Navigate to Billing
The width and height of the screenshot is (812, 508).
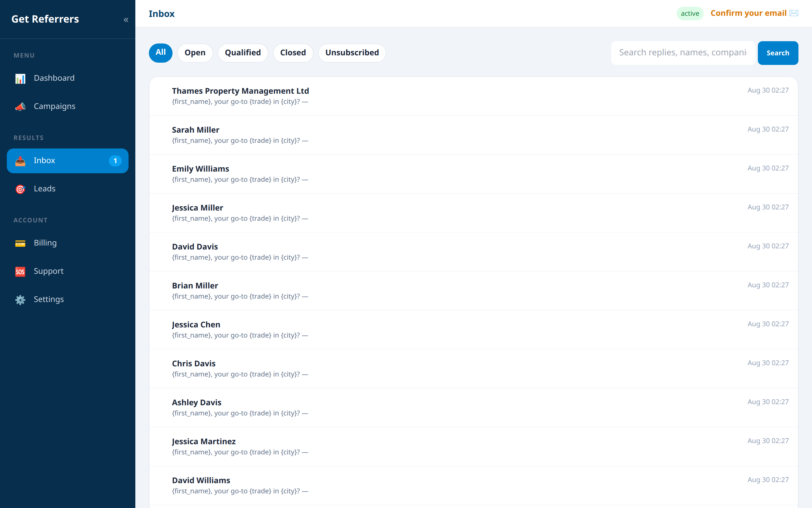click(67, 243)
